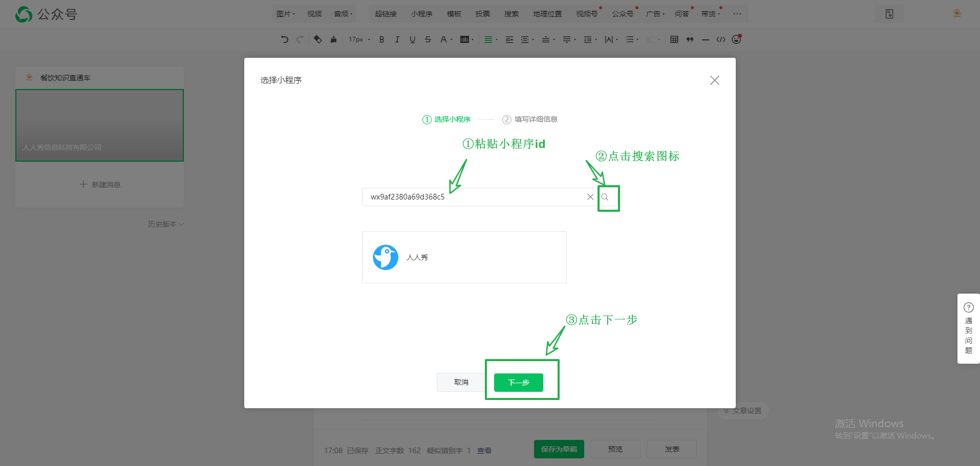Toggle strikethrough formatting
The height and width of the screenshot is (466, 980).
428,39
